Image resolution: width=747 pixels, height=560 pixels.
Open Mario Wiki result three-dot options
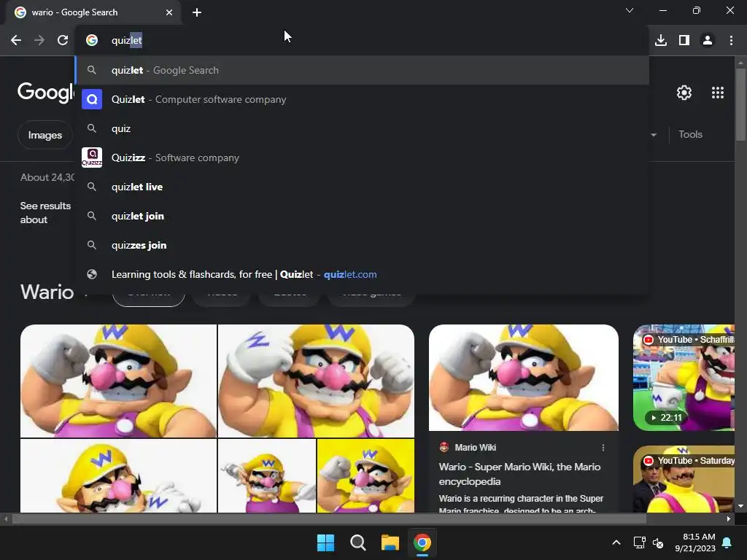point(603,448)
